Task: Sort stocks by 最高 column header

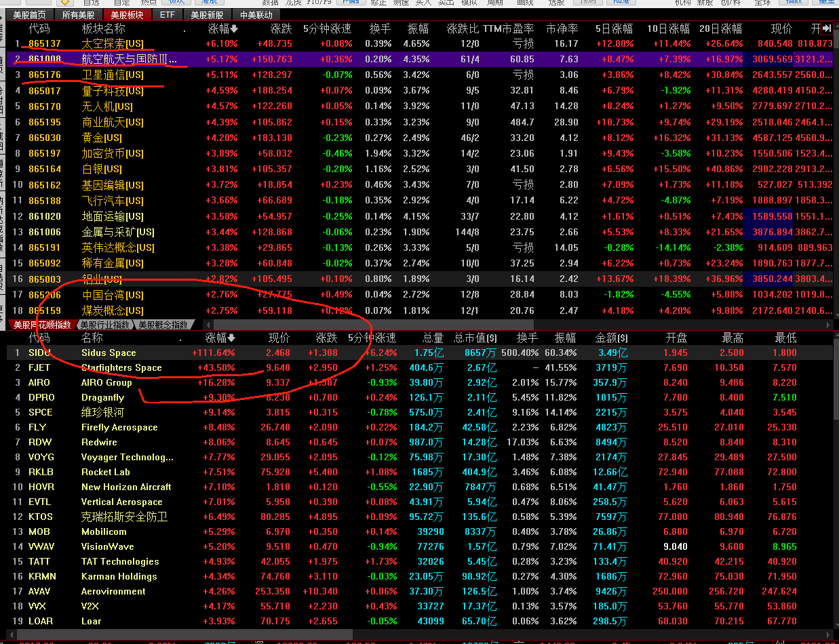Action: [x=732, y=338]
